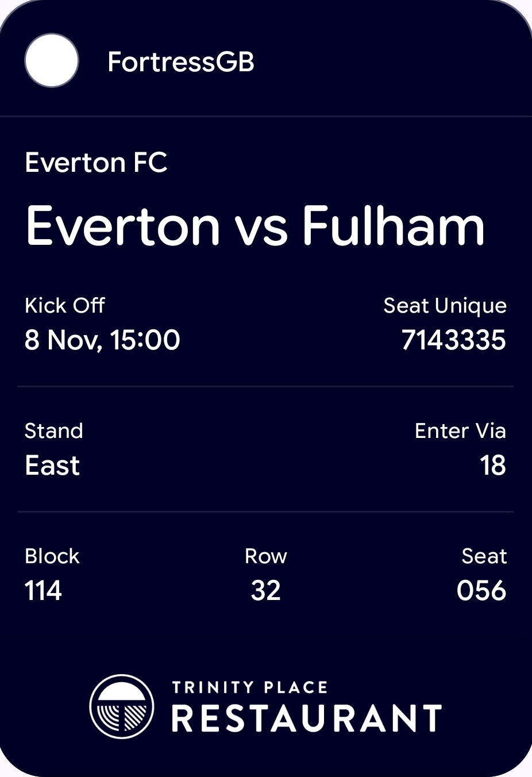Click the Seat label
The width and height of the screenshot is (532, 777).
click(484, 556)
